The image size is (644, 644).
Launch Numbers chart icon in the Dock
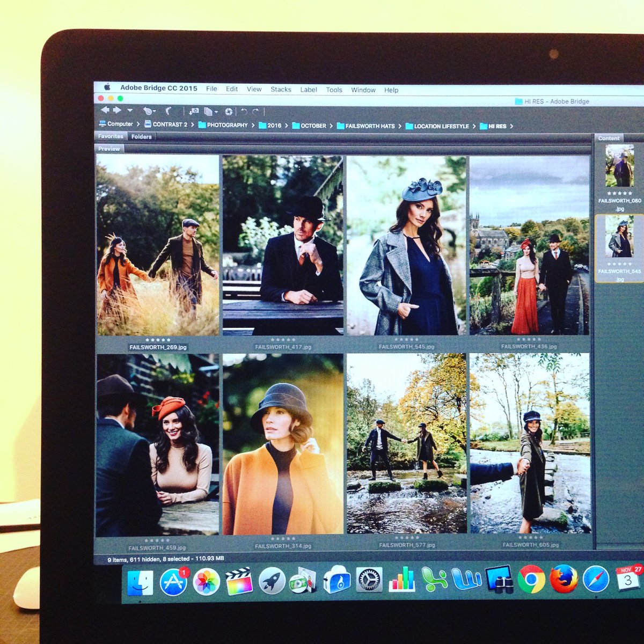coord(402,580)
